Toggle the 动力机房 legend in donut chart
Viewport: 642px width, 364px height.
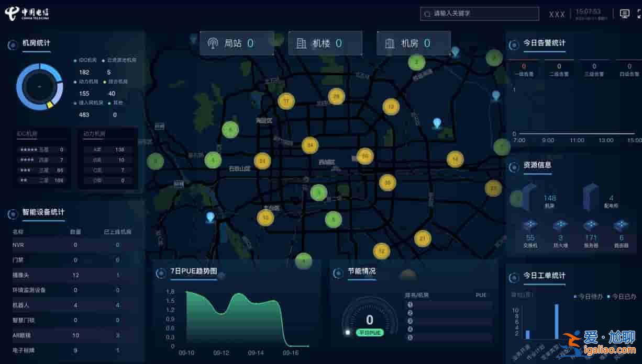point(86,82)
